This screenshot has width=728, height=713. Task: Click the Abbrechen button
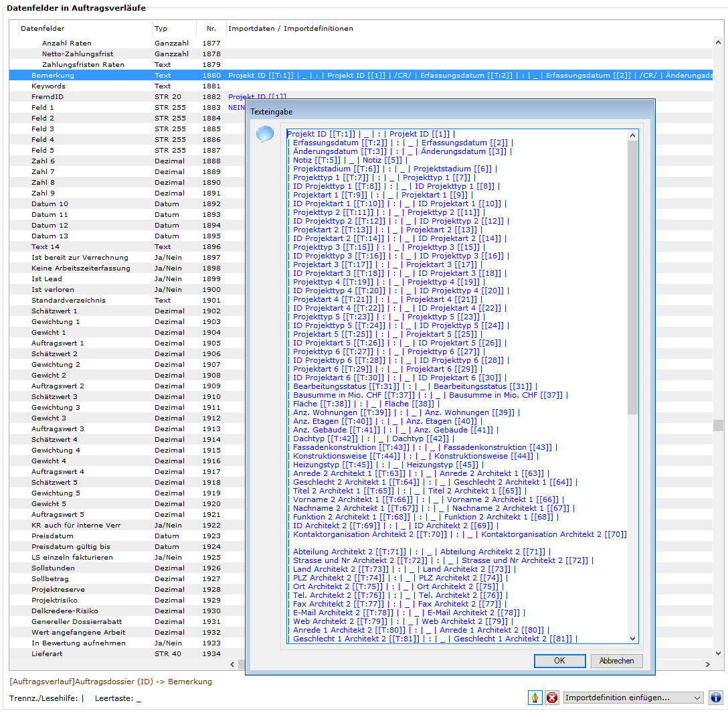pos(616,661)
